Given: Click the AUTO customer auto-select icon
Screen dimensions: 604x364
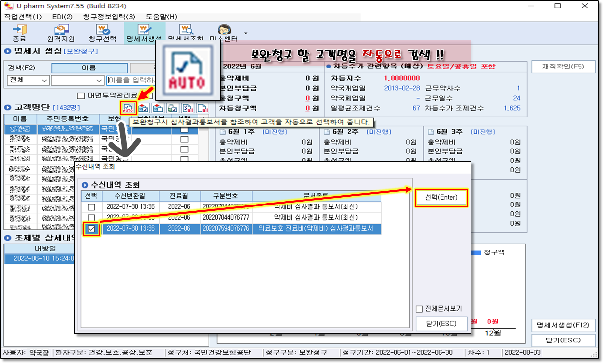Looking at the screenshot, I should [128, 108].
